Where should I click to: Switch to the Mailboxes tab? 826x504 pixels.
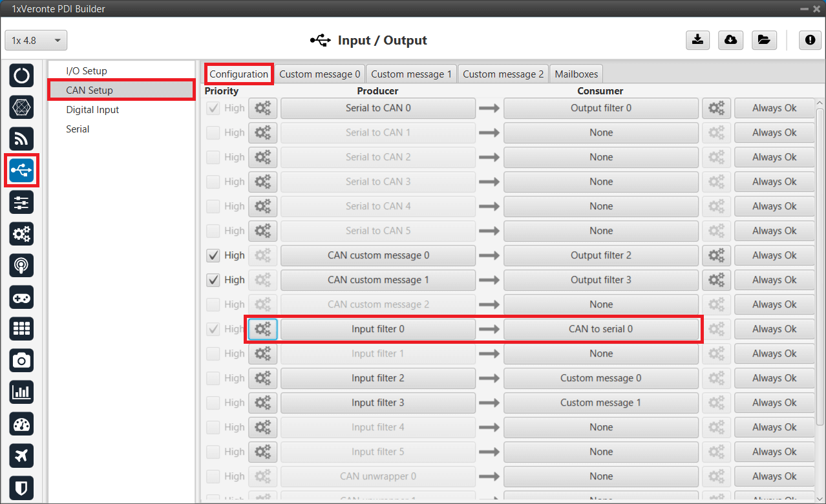577,74
